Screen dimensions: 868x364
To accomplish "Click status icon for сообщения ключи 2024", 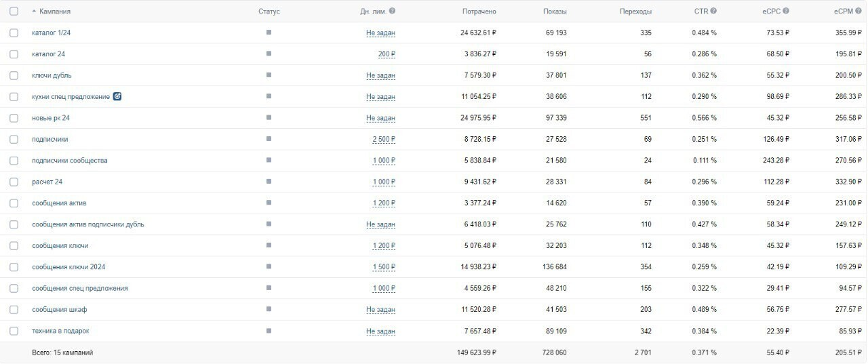I will pyautogui.click(x=269, y=267).
